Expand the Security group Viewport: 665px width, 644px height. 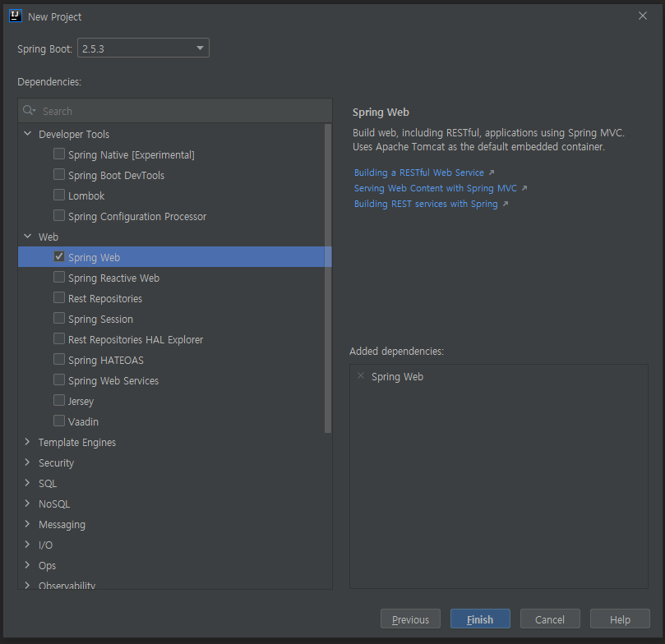(x=28, y=462)
